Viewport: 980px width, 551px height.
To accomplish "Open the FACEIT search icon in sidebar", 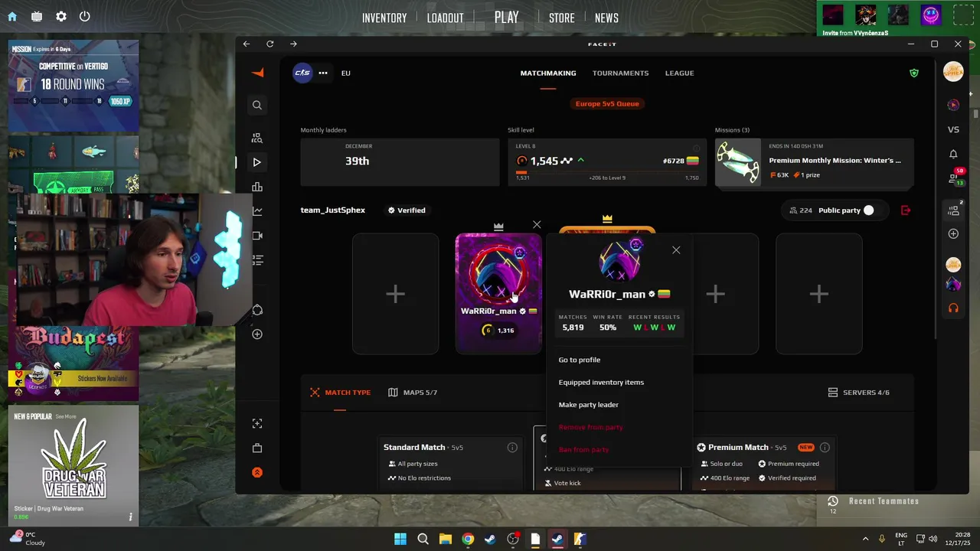I will coord(257,106).
